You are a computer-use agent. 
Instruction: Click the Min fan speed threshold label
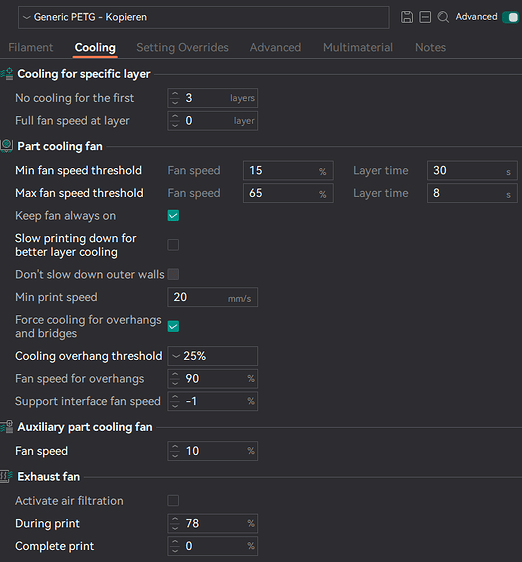tap(78, 170)
